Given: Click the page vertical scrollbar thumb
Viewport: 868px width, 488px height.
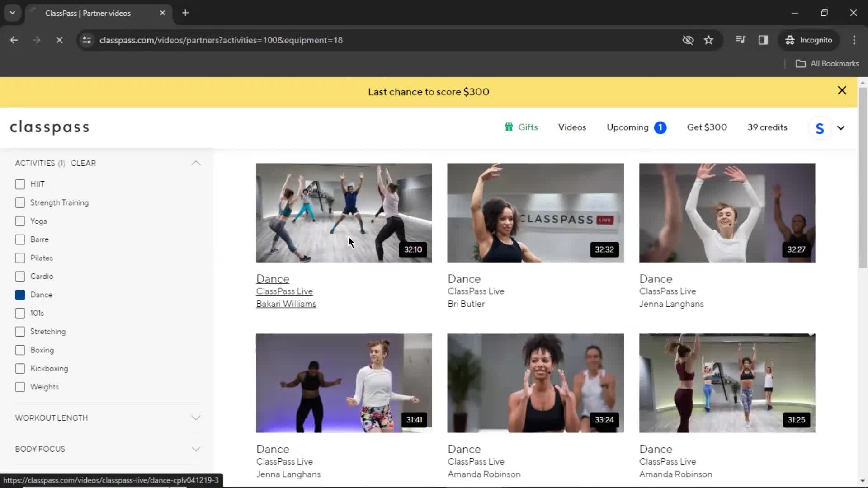Looking at the screenshot, I should point(863,178).
